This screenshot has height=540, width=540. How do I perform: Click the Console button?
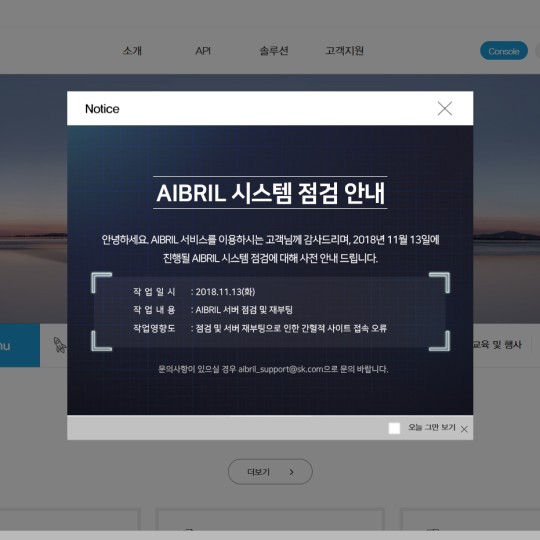504,51
